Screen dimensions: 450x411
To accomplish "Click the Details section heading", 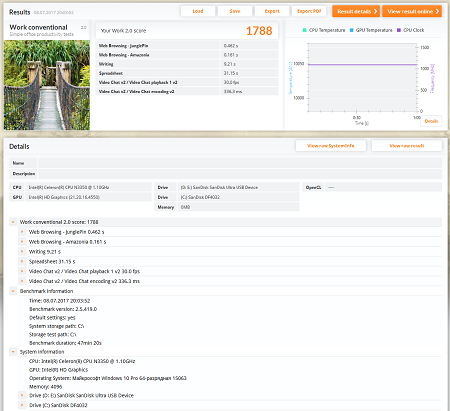I will pyautogui.click(x=19, y=146).
